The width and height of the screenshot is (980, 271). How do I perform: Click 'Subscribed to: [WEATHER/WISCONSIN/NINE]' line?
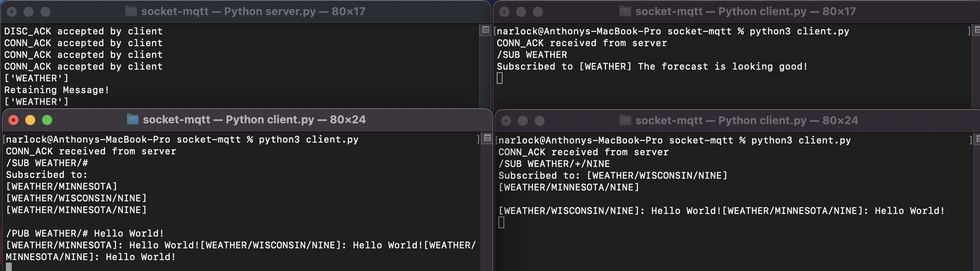[x=613, y=176]
